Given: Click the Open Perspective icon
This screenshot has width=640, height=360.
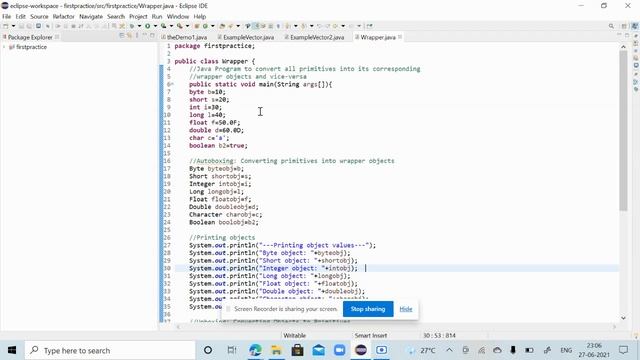Looking at the screenshot, I should click(x=624, y=26).
